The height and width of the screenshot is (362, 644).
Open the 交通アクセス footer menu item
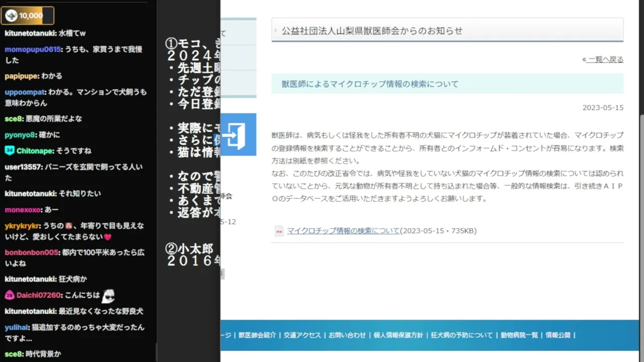pyautogui.click(x=302, y=335)
